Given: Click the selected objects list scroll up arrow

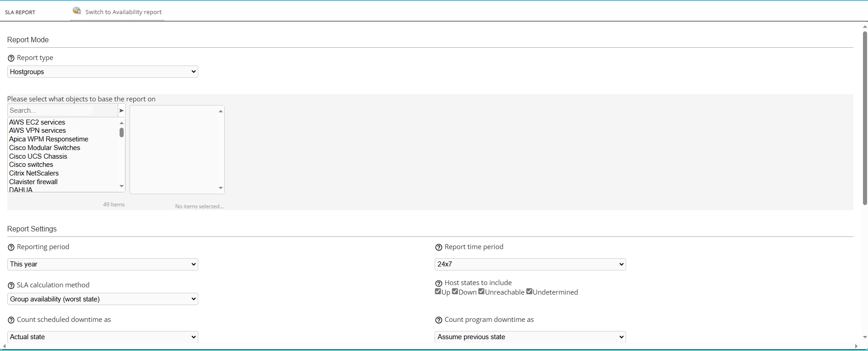Looking at the screenshot, I should point(221,111).
